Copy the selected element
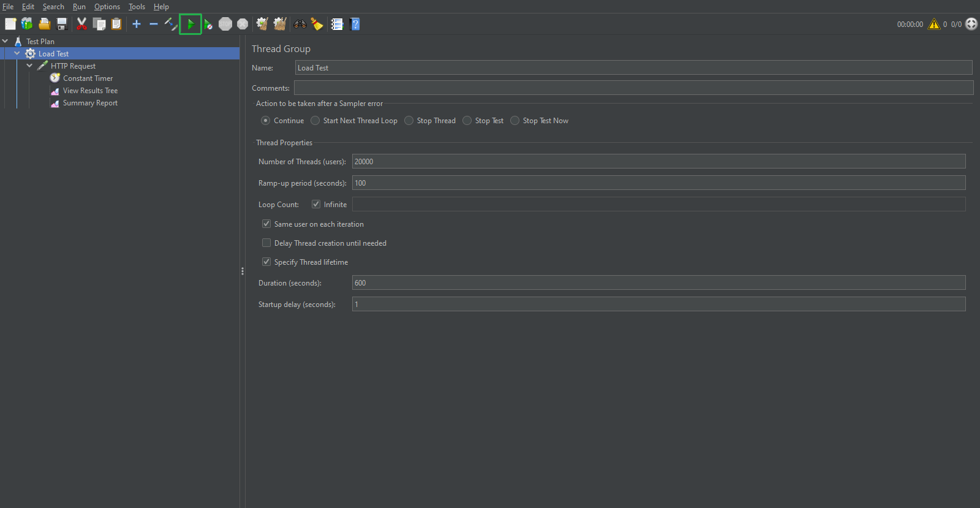 pos(99,24)
